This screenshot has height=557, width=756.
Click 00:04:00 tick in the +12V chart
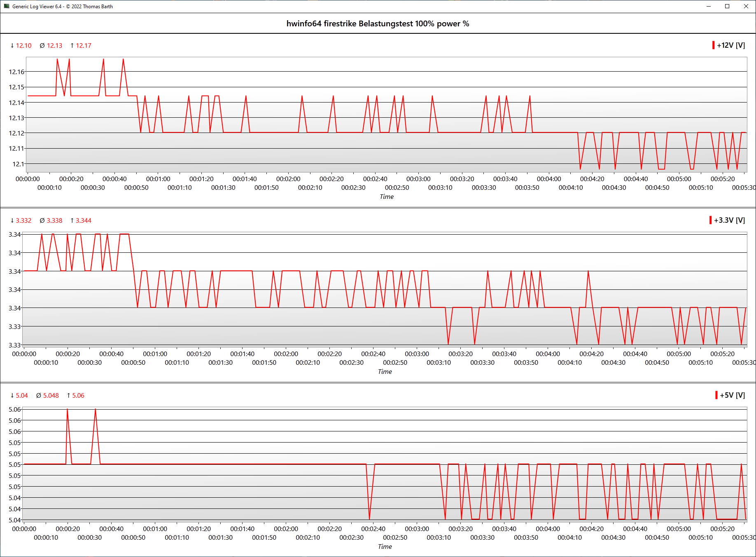coord(549,179)
